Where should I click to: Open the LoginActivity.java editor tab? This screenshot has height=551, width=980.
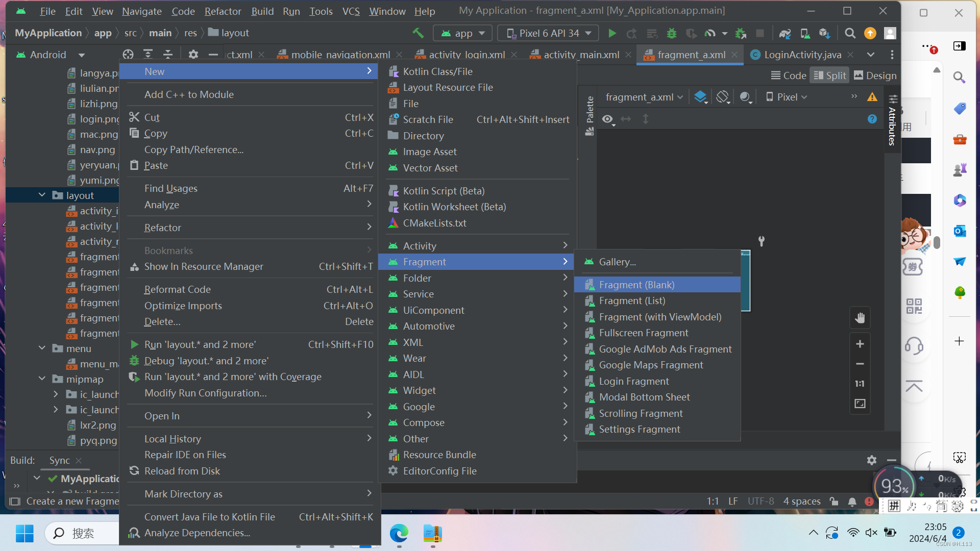coord(802,55)
